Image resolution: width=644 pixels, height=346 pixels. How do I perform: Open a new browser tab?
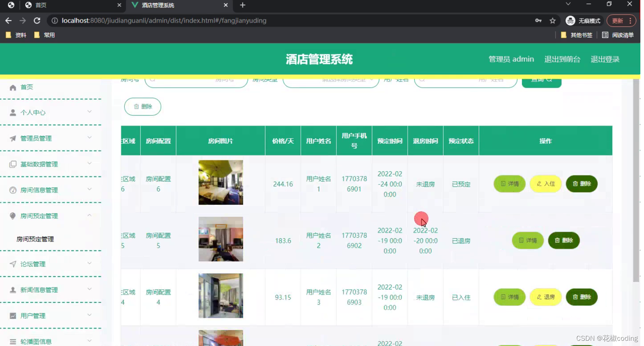coord(242,5)
